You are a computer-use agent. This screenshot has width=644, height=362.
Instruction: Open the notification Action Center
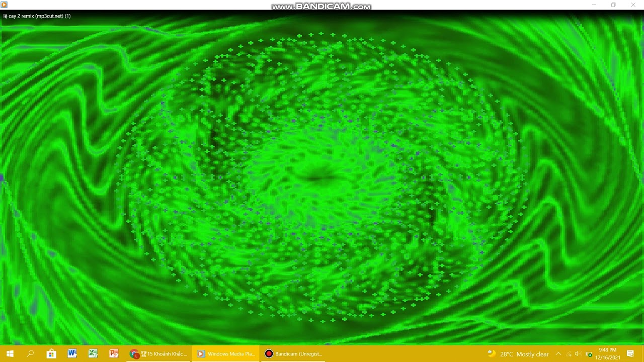630,354
